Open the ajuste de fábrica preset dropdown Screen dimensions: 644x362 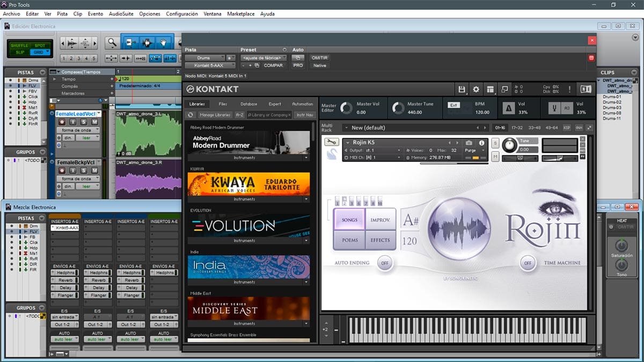pyautogui.click(x=263, y=57)
